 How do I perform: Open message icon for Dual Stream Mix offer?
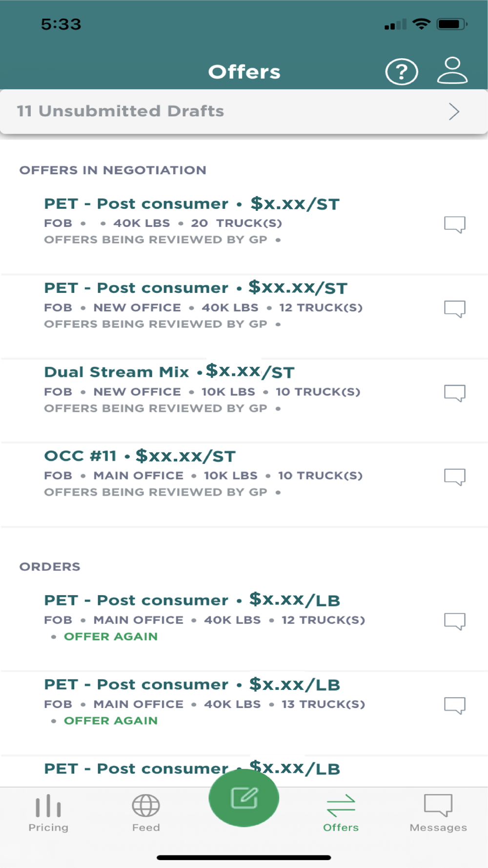tap(455, 393)
